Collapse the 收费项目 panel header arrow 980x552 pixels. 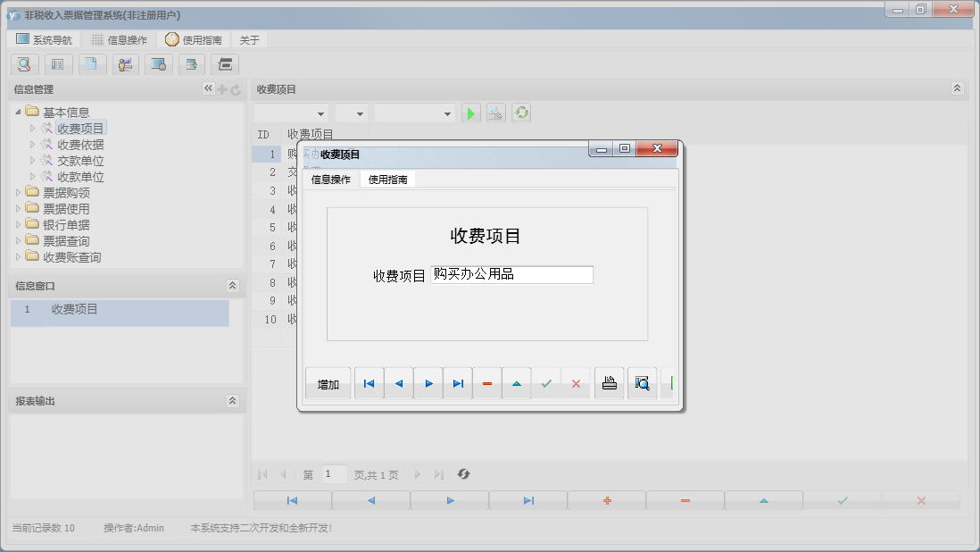click(x=957, y=88)
